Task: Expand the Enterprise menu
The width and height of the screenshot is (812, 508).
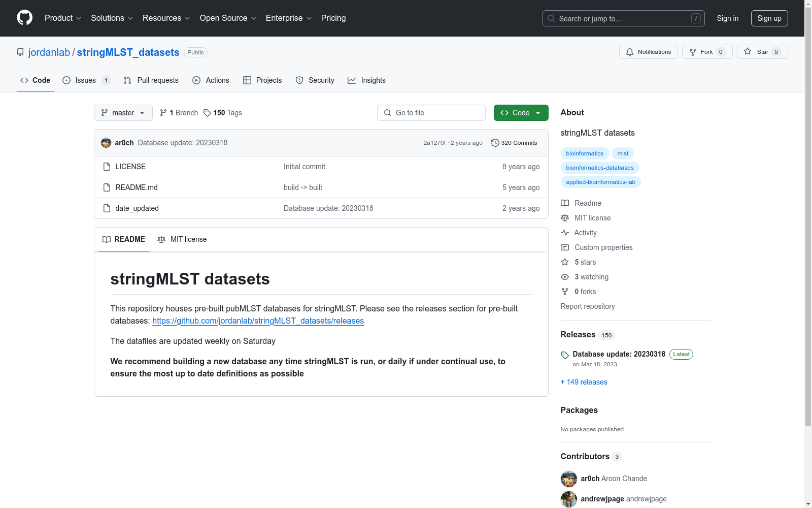Action: tap(289, 18)
